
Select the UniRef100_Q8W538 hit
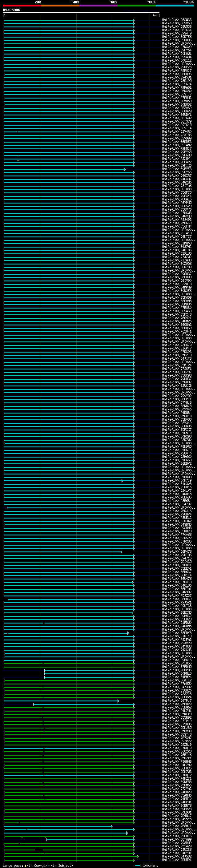point(177,26)
